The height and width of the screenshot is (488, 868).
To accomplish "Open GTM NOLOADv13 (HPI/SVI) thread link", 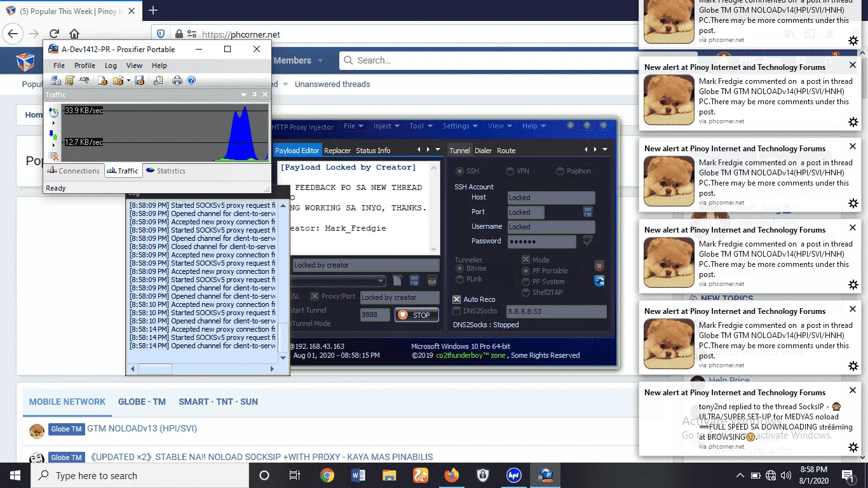I will pyautogui.click(x=142, y=428).
